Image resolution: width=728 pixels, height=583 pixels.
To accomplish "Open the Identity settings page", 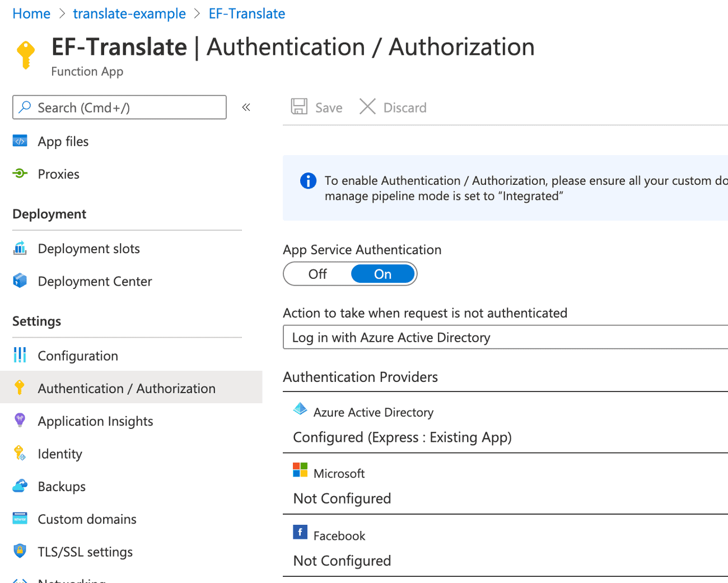I will [60, 454].
